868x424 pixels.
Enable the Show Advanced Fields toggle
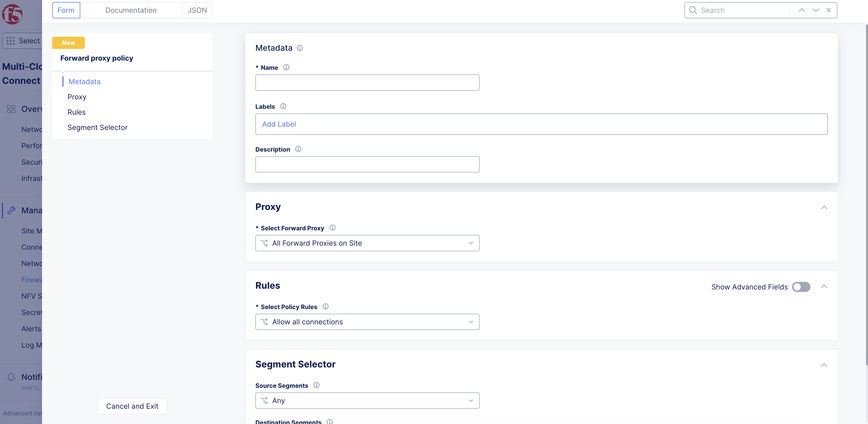(801, 287)
